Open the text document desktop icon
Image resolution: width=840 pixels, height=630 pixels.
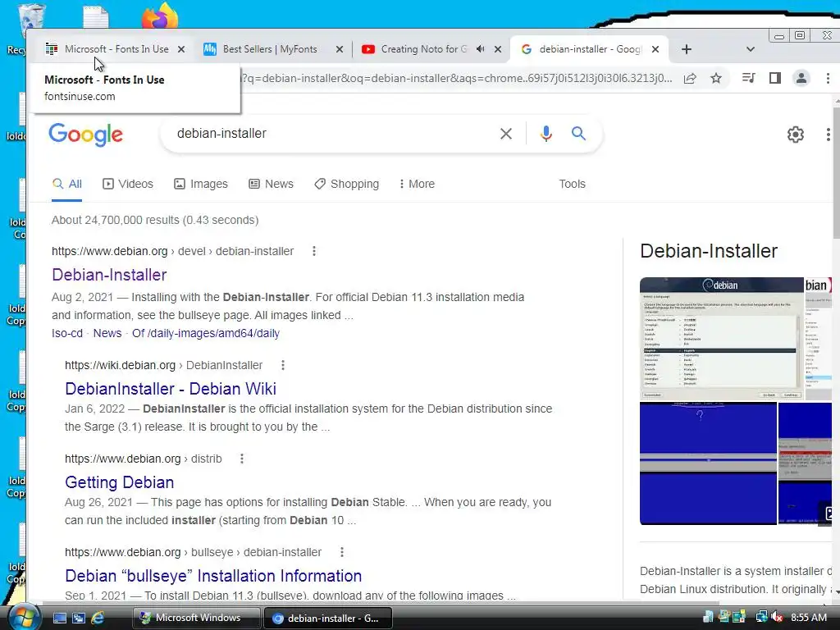click(96, 16)
